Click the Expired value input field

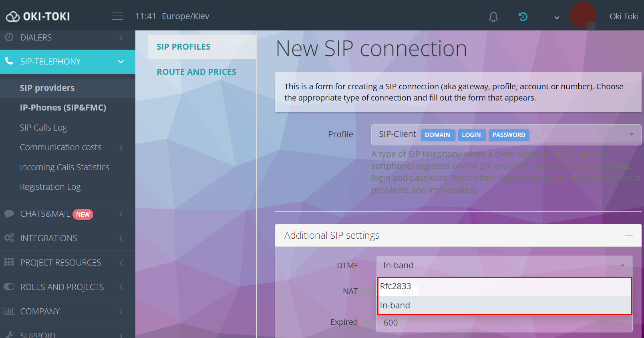[504, 323]
